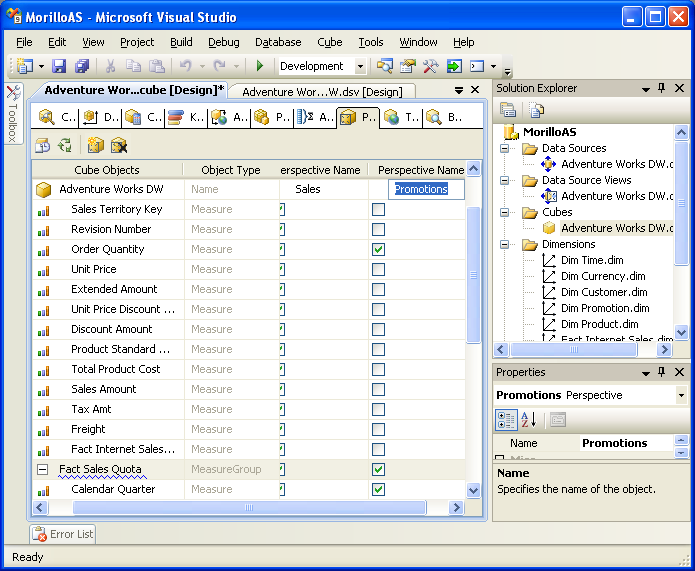Collapse the Fact Sales Quota group
Screen dimensions: 695x571
[43, 469]
